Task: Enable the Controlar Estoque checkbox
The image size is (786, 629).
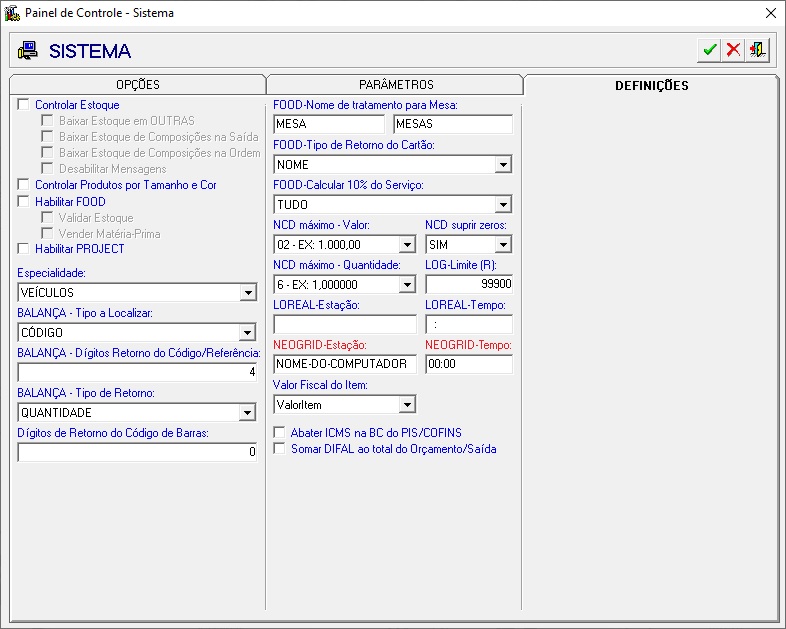Action: [x=23, y=104]
